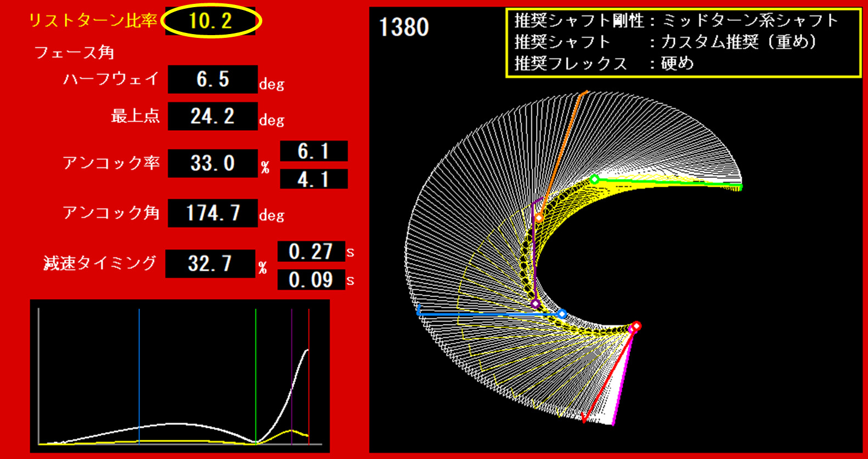Click the blue vertical line in graph
The width and height of the screenshot is (868, 459).
point(139,376)
